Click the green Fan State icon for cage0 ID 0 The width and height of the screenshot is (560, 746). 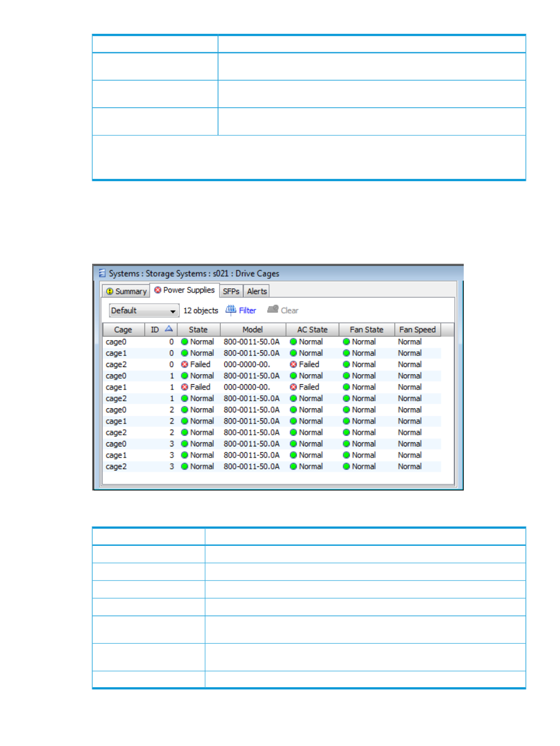(346, 342)
